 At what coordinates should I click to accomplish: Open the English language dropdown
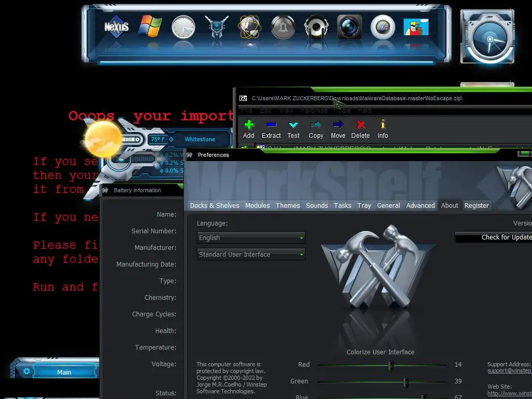[x=251, y=237]
